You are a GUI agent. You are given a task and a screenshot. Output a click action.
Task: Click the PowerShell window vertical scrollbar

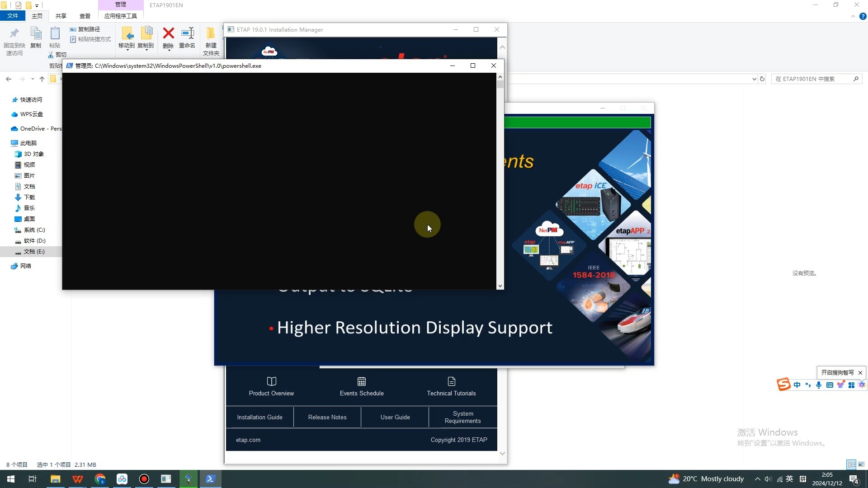point(500,181)
